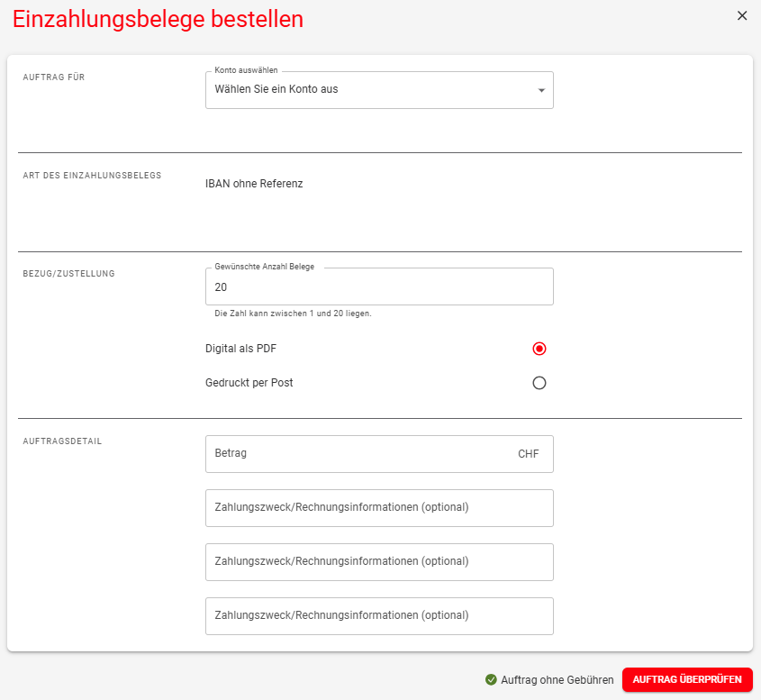761x700 pixels.
Task: Focus the Gewünschte Anzahl Belege field
Action: tap(379, 286)
